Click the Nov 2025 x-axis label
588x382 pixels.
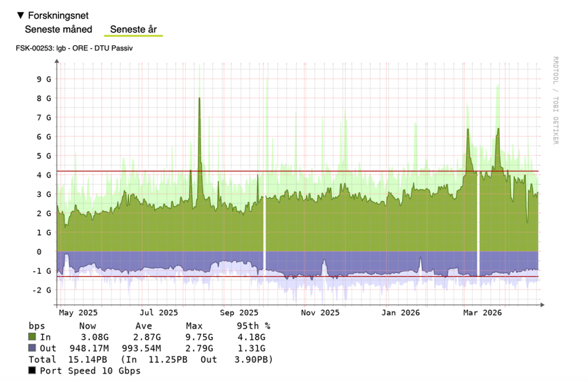pyautogui.click(x=320, y=313)
